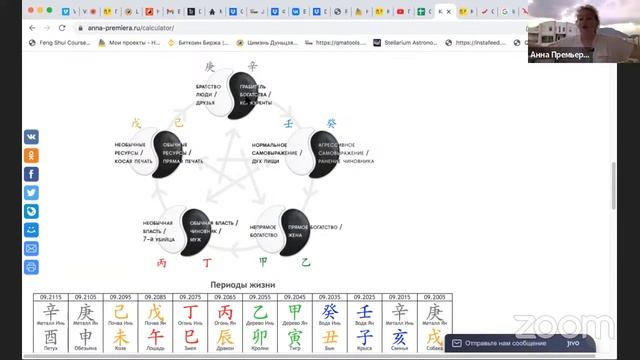
Task: Click the Лошадь animal cell in periods table
Action: coord(155,340)
